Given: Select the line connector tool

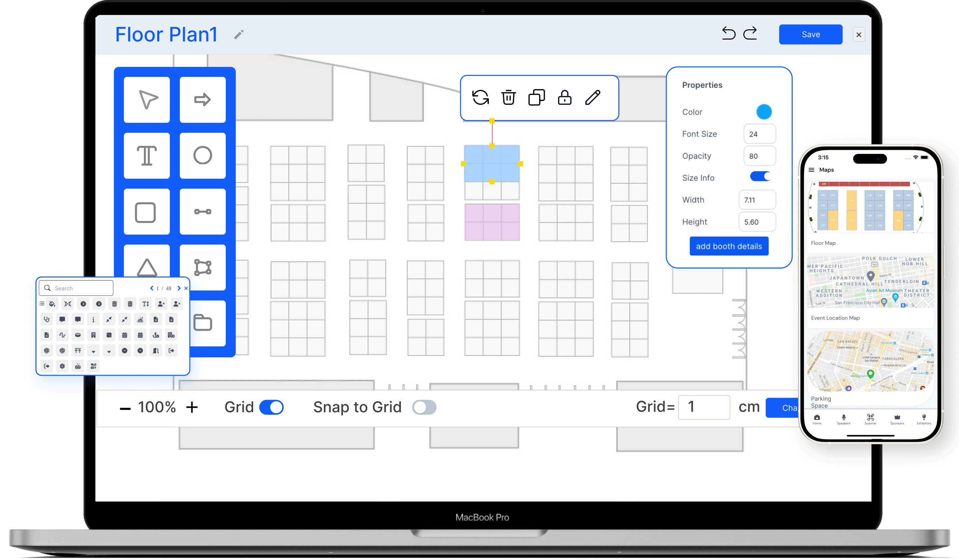Looking at the screenshot, I should click(x=202, y=211).
